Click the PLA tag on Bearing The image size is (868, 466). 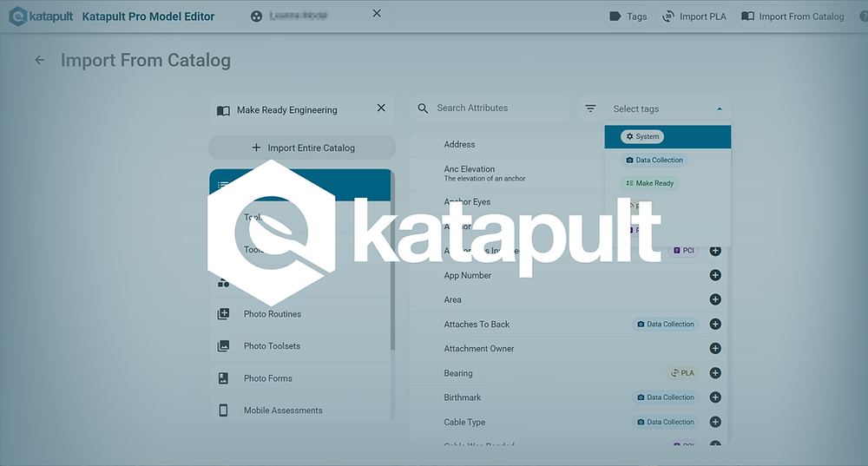click(682, 373)
